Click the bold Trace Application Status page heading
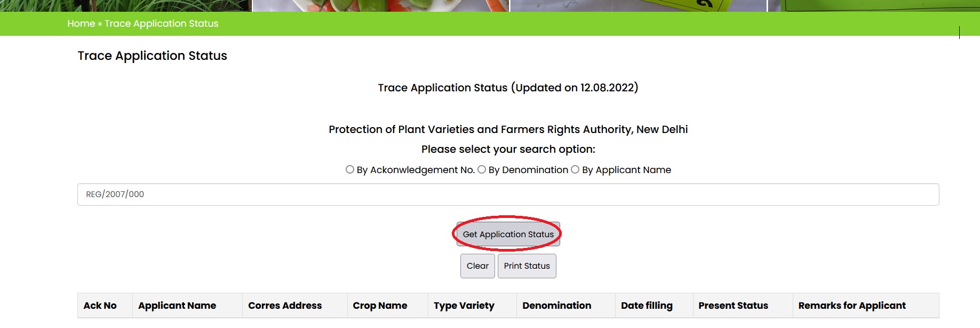Viewport: 980px width, 328px height. (x=153, y=56)
